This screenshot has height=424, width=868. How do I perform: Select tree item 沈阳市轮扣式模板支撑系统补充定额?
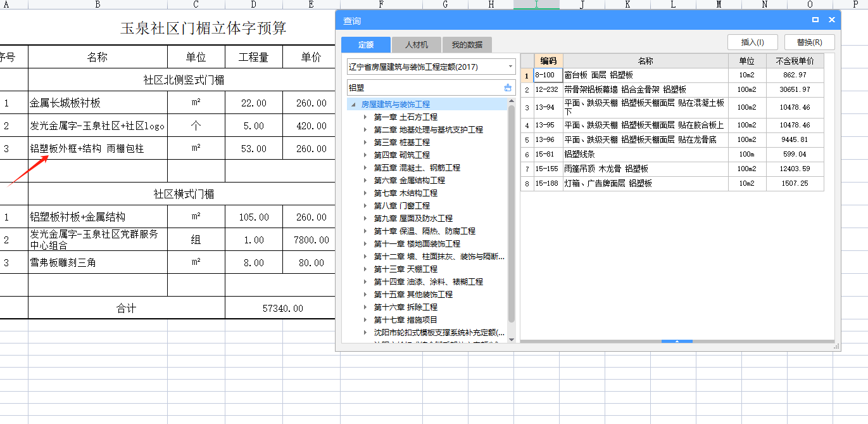439,333
